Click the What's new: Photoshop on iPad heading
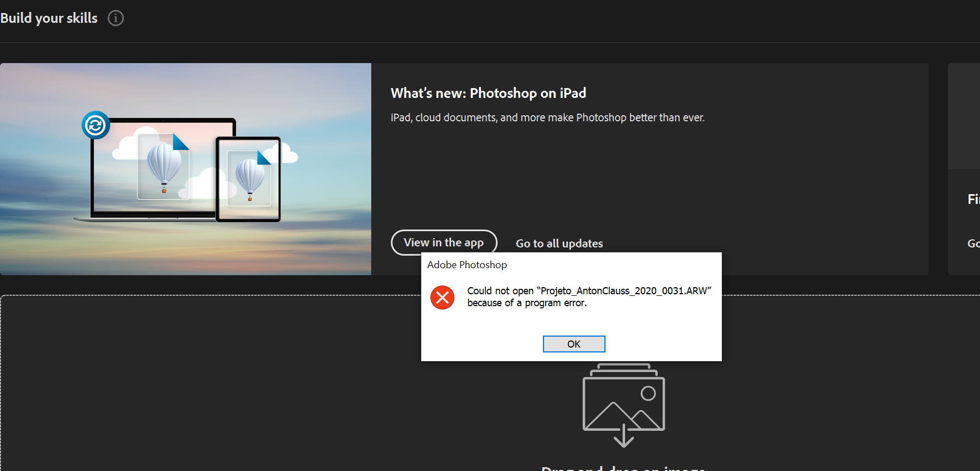 tap(488, 93)
